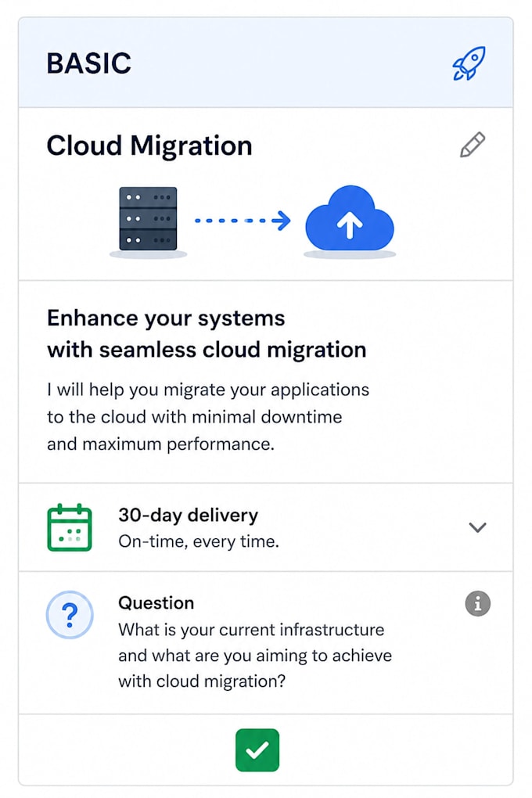Click the dotted arrow between server and cloud
Viewport: 532px width, 798px height.
243,221
